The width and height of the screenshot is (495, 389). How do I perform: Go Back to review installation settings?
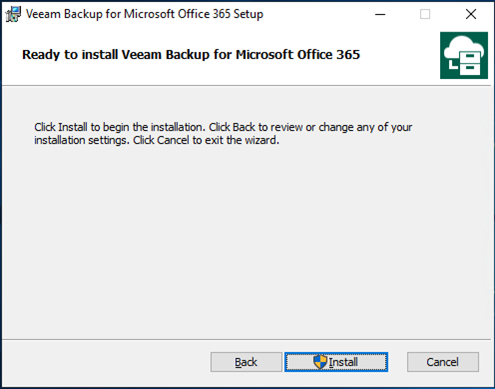tap(246, 362)
